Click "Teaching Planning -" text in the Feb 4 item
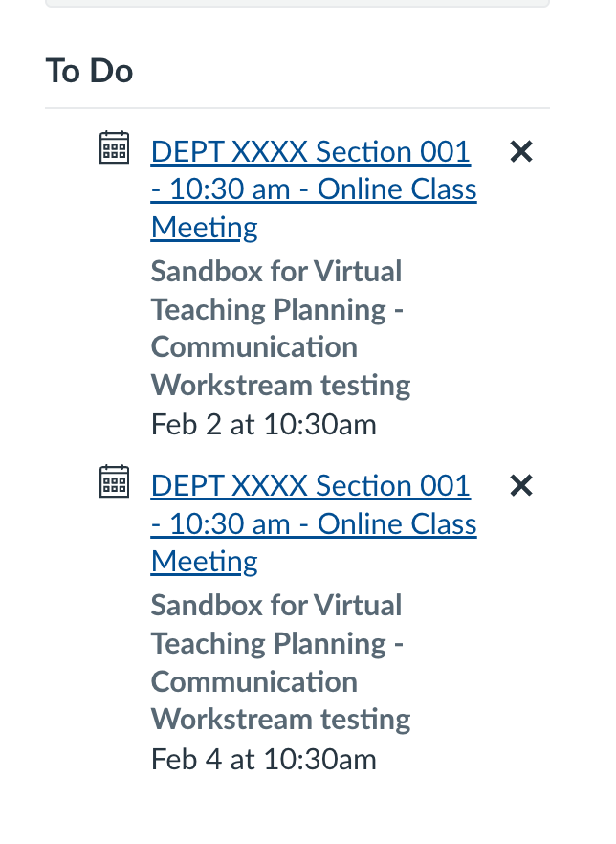Screen dimensions: 616x844 pyautogui.click(x=277, y=644)
